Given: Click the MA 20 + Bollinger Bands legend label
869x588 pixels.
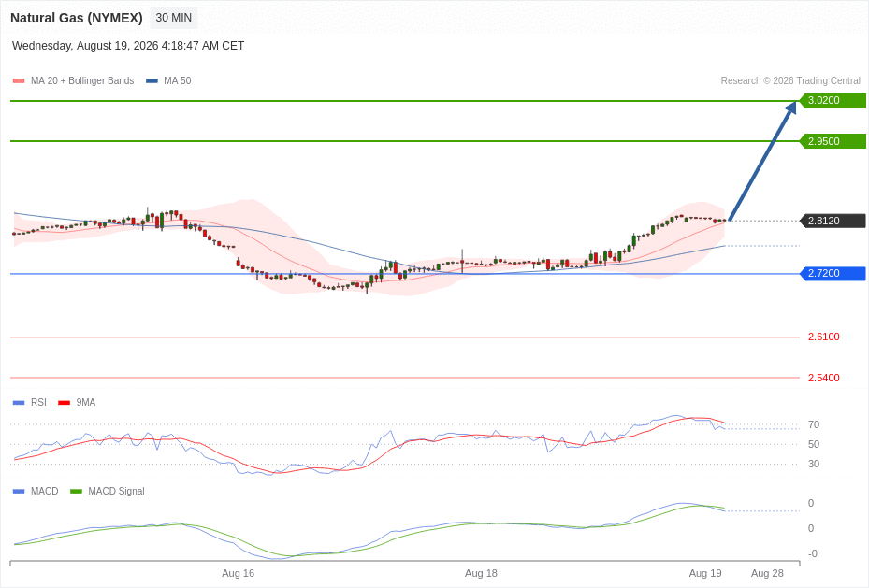Looking at the screenshot, I should click(82, 80).
